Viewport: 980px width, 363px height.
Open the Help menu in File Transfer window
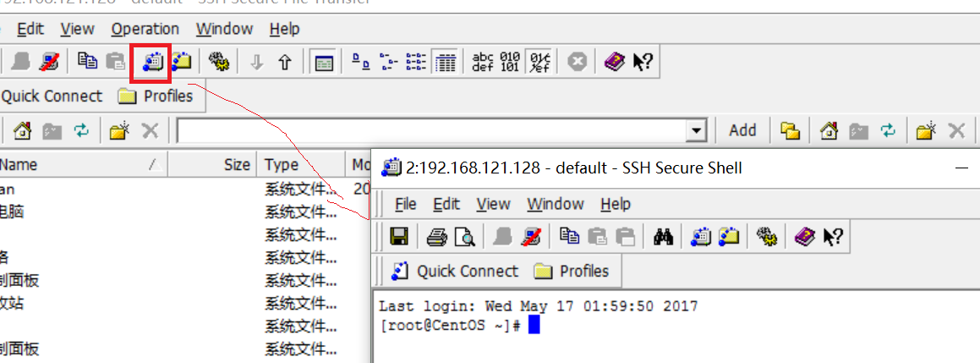[x=284, y=29]
